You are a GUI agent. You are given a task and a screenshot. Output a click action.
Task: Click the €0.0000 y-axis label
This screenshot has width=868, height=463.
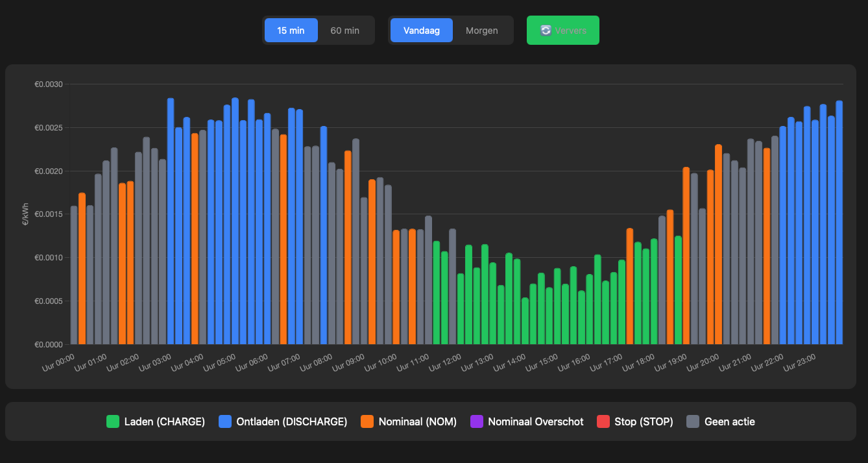tap(49, 344)
